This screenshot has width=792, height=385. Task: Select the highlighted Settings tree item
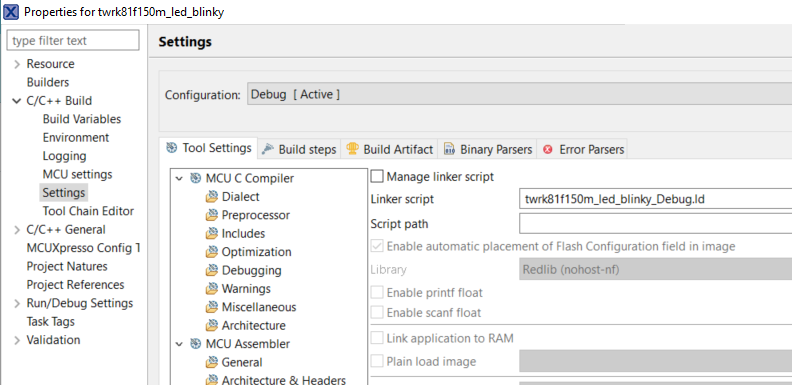point(64,193)
